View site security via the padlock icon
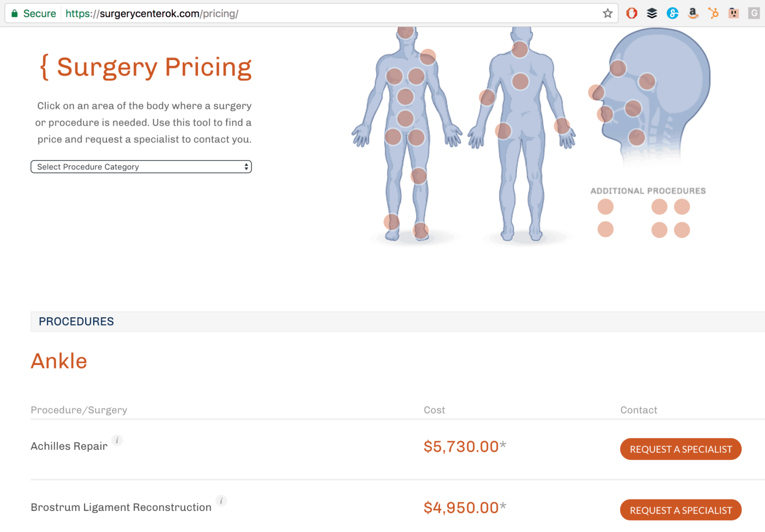The height and width of the screenshot is (532, 765). [15, 13]
